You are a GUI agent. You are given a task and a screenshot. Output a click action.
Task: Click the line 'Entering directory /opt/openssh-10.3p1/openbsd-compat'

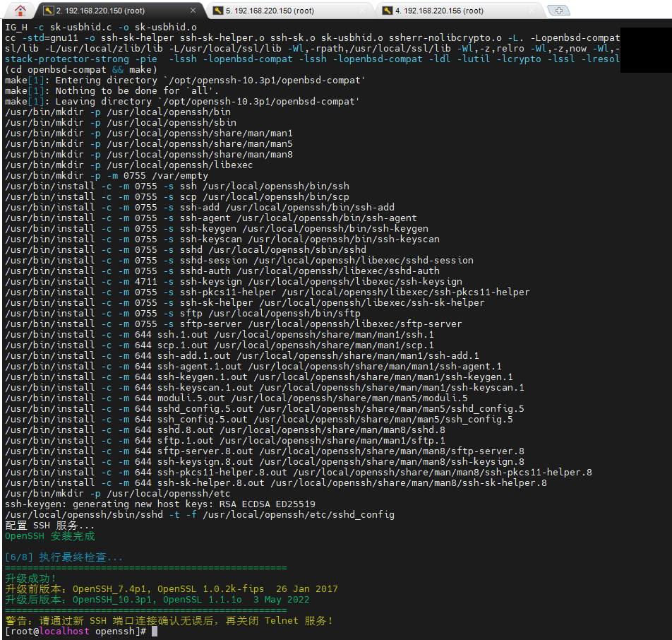point(185,81)
